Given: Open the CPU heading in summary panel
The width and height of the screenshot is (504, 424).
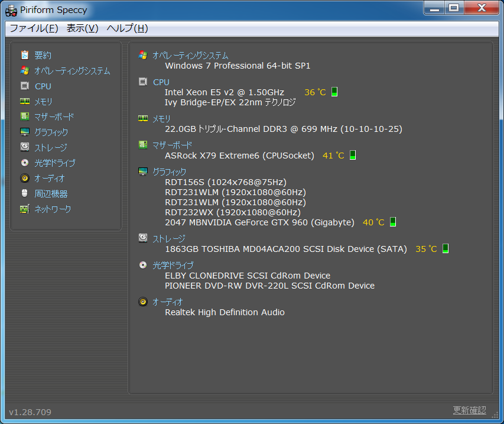Looking at the screenshot, I should point(161,82).
